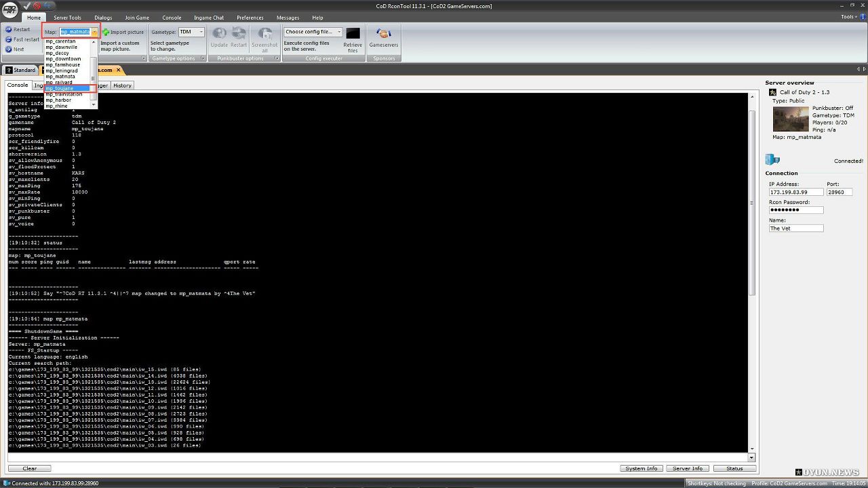The height and width of the screenshot is (488, 868).
Task: Click the Punkbuster Update icon
Action: tap(219, 33)
